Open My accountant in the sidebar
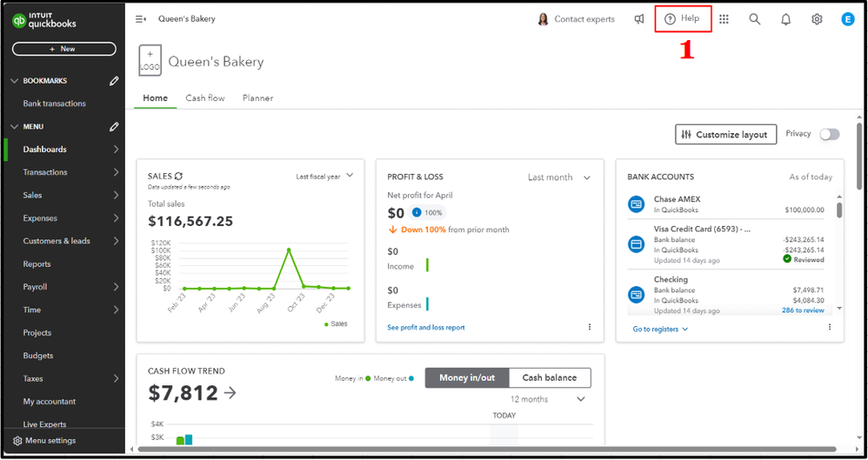 (x=50, y=402)
